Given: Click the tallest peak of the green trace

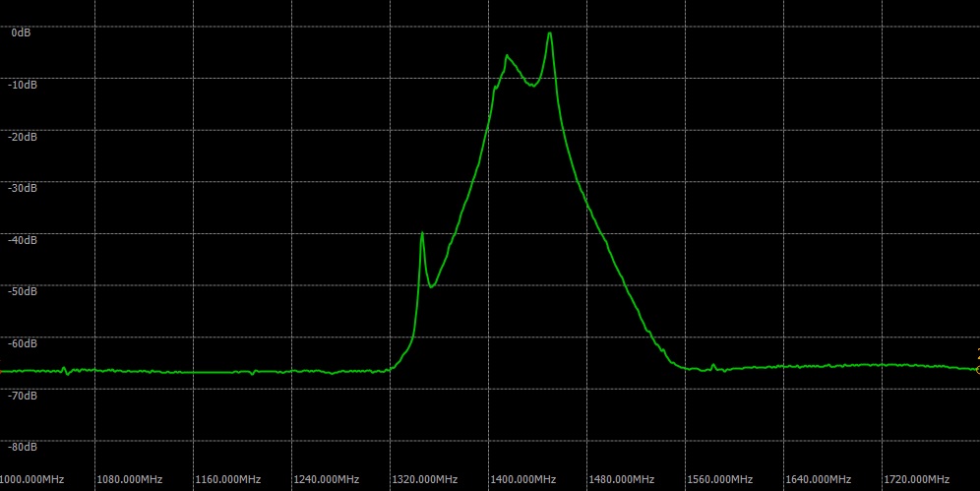Looking at the screenshot, I should tap(549, 33).
